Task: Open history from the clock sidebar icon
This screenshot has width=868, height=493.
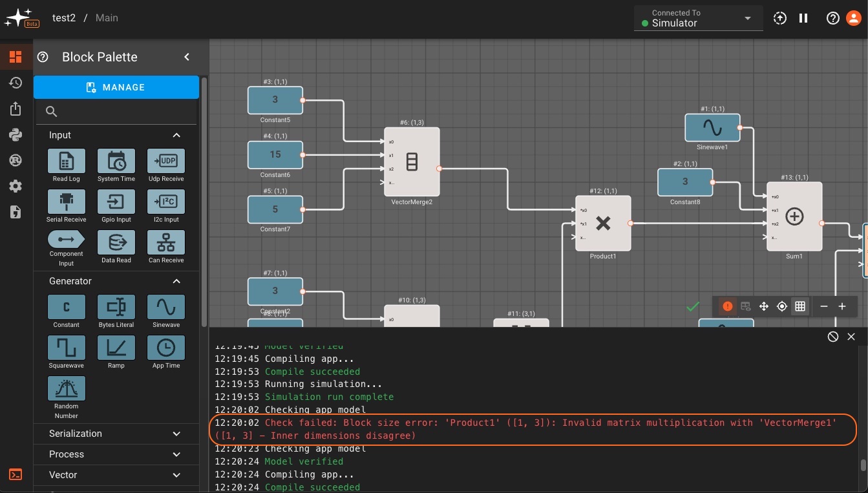Action: point(16,83)
